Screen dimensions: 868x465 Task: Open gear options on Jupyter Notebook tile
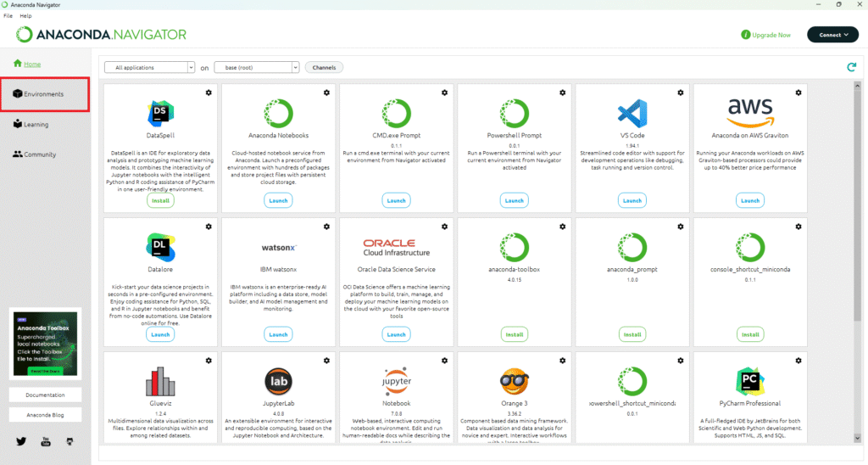444,361
